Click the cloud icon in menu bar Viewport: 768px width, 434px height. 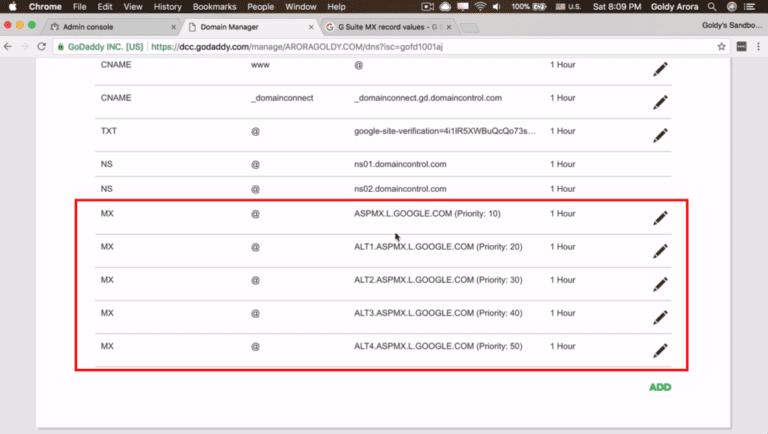tap(445, 7)
